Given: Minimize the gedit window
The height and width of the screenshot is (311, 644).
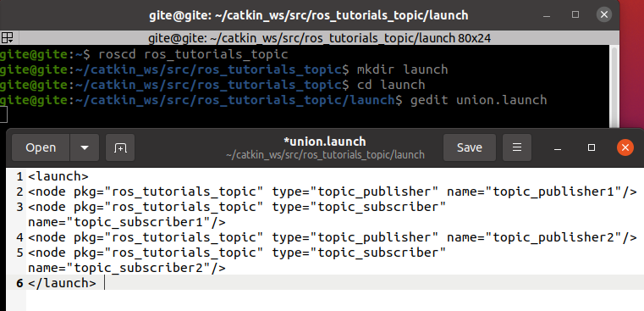Looking at the screenshot, I should 558,148.
